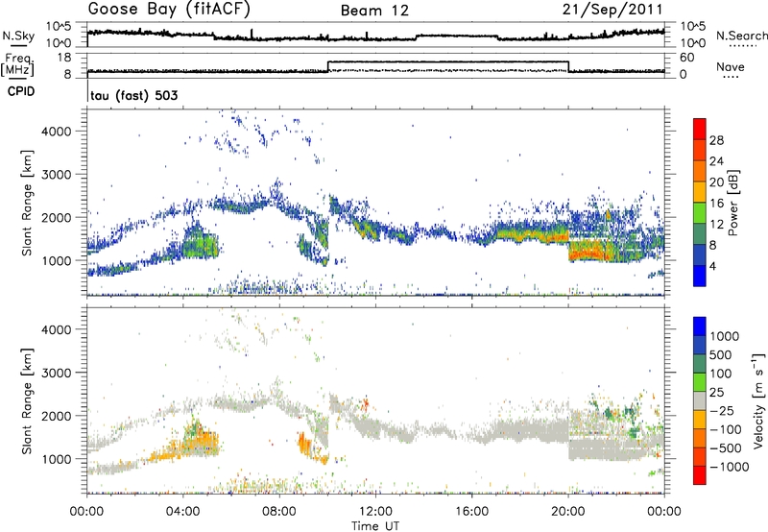The width and height of the screenshot is (768, 532).
Task: Click the "Freq. [MHz]" label
Action: (x=17, y=65)
